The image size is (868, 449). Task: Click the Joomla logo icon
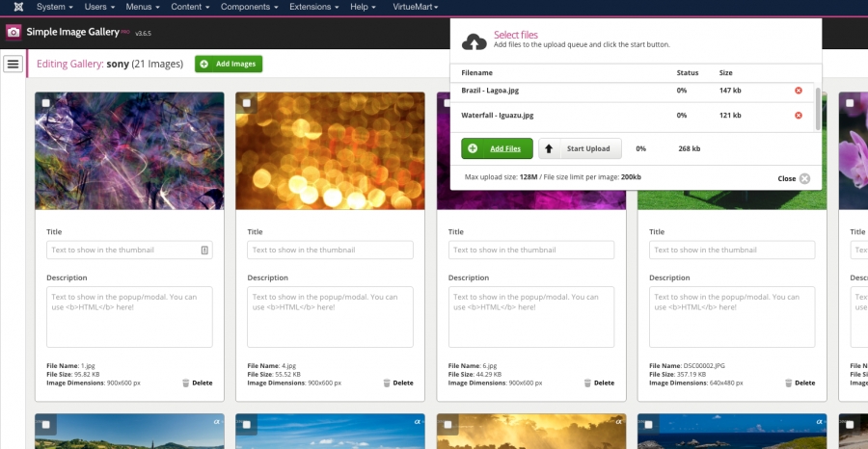(x=18, y=7)
